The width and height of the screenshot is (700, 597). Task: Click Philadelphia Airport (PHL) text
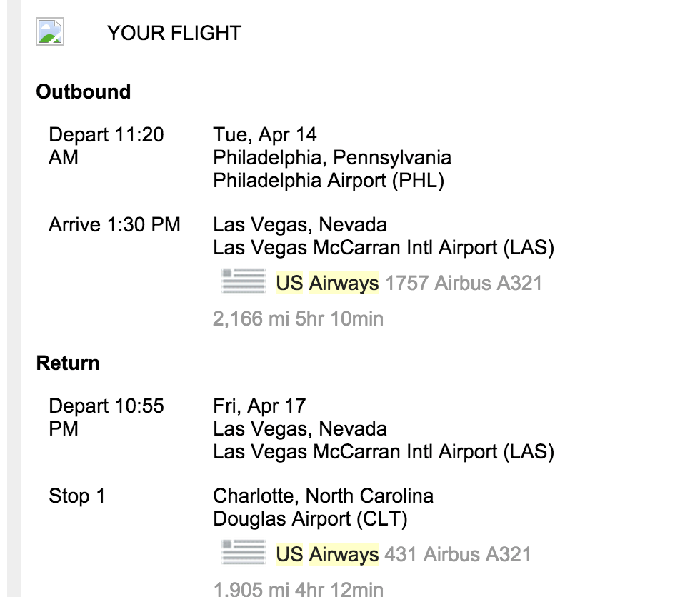click(x=329, y=180)
